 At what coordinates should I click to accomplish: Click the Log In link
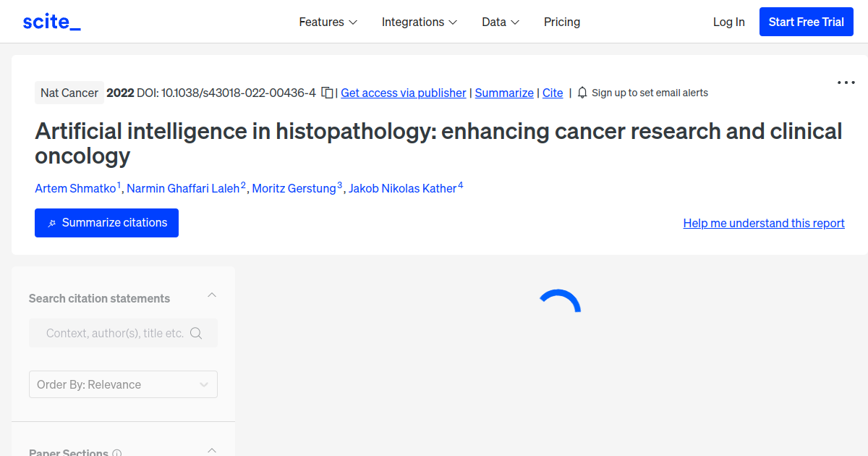[728, 22]
